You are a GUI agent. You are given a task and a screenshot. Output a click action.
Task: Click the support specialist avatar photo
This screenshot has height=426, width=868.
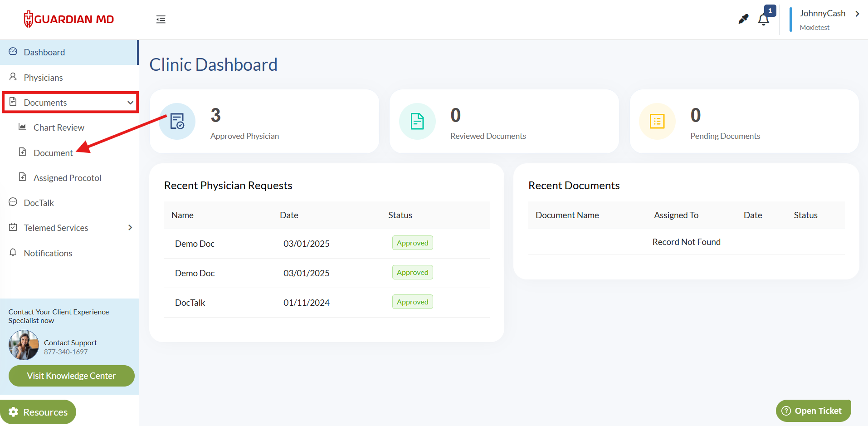click(x=24, y=345)
